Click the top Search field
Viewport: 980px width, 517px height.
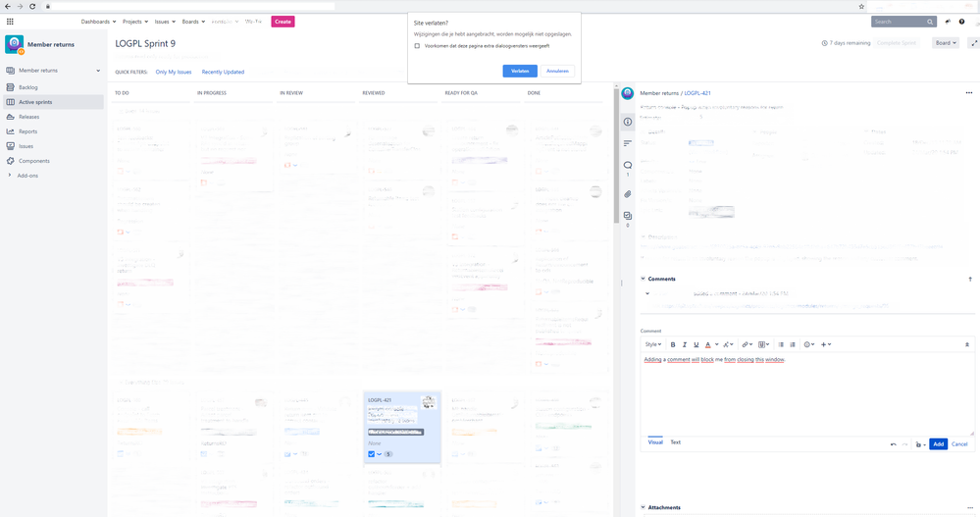(903, 22)
